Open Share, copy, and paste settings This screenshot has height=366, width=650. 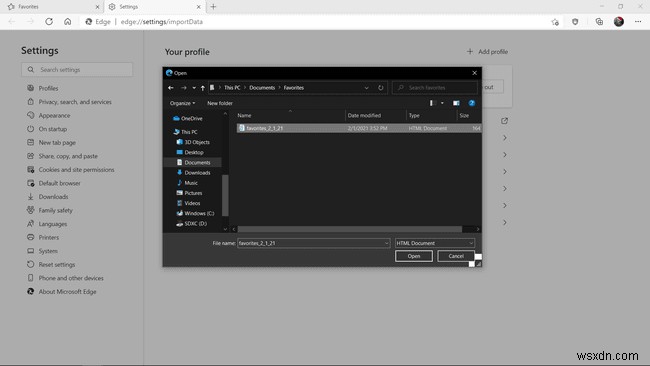point(68,156)
